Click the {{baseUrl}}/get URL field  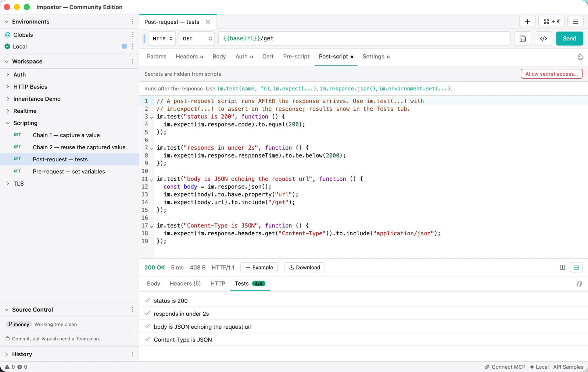point(364,39)
